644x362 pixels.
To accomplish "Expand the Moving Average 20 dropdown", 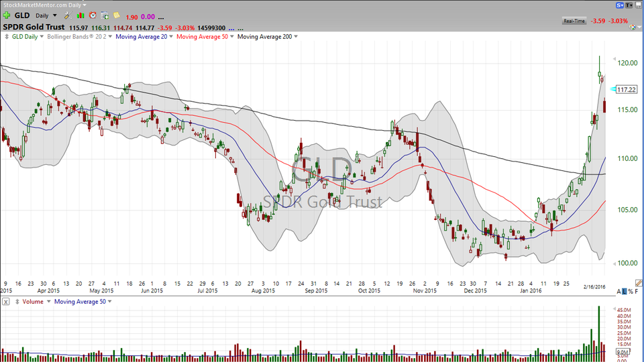I will coord(171,36).
